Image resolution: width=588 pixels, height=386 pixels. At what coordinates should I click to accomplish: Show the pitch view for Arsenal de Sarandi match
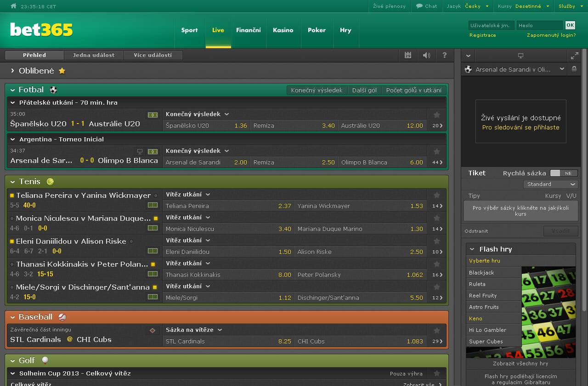coord(153,151)
